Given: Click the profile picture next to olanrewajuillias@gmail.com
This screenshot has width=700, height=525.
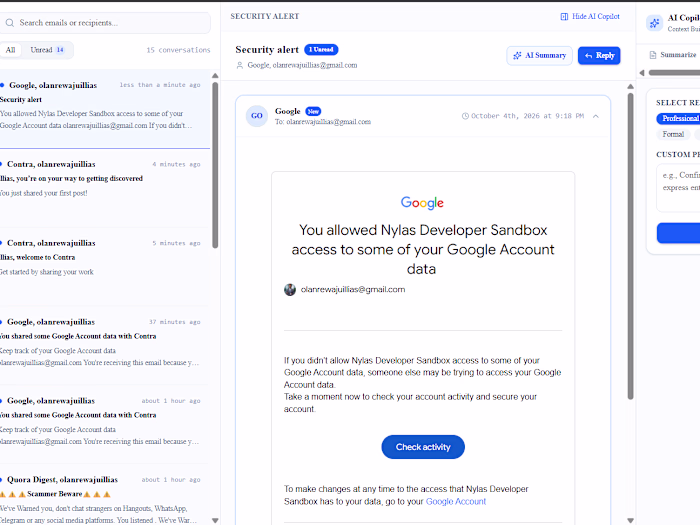Looking at the screenshot, I should coord(290,290).
